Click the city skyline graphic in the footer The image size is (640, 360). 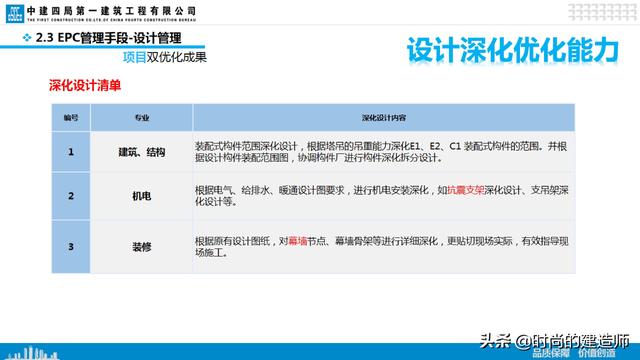pos(32,353)
